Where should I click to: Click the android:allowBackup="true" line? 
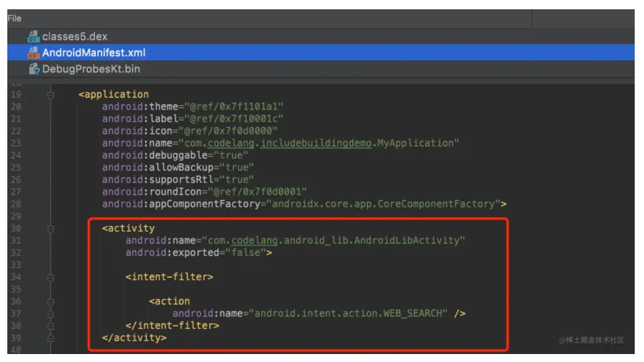[178, 167]
